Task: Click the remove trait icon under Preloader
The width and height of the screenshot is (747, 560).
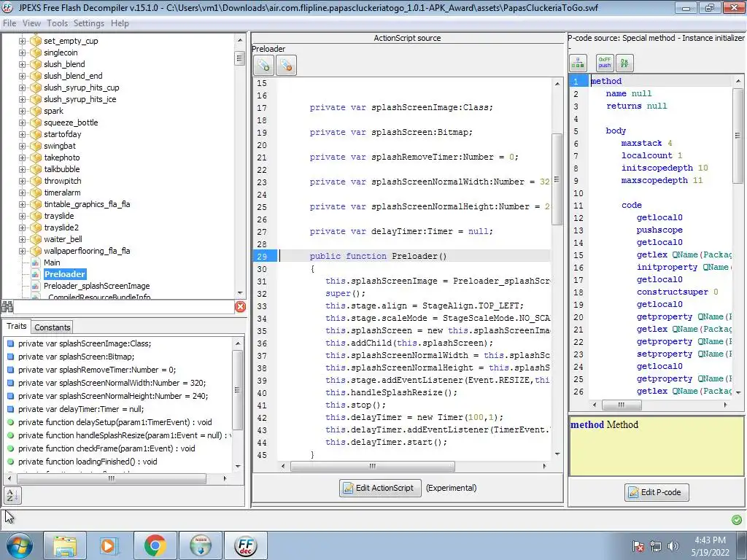Action: tap(286, 65)
